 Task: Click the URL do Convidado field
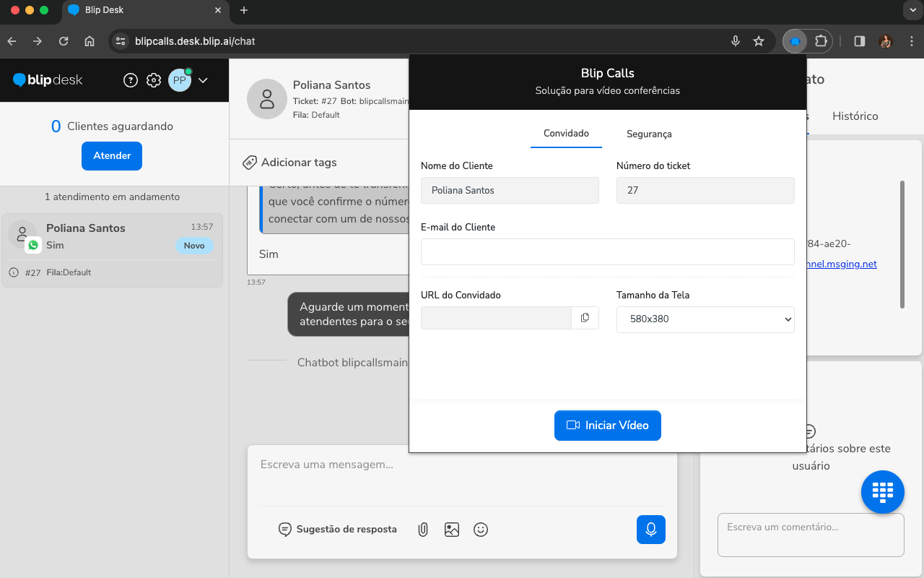point(496,318)
